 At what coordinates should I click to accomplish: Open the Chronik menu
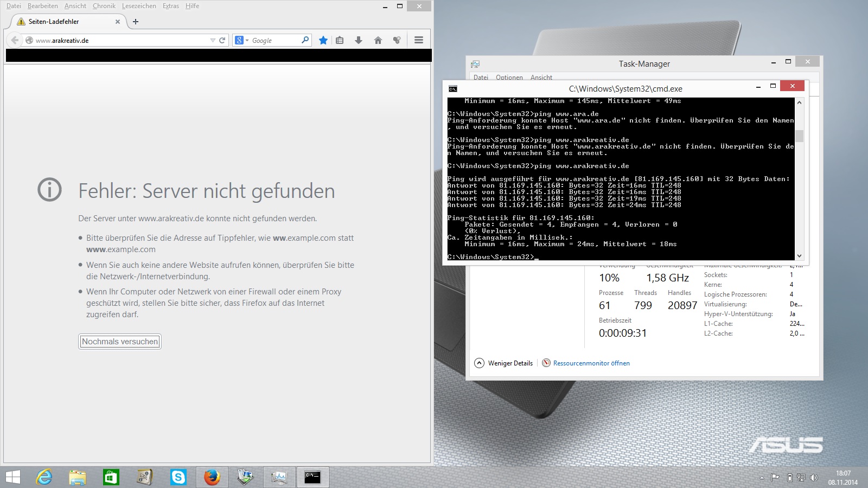(x=104, y=6)
